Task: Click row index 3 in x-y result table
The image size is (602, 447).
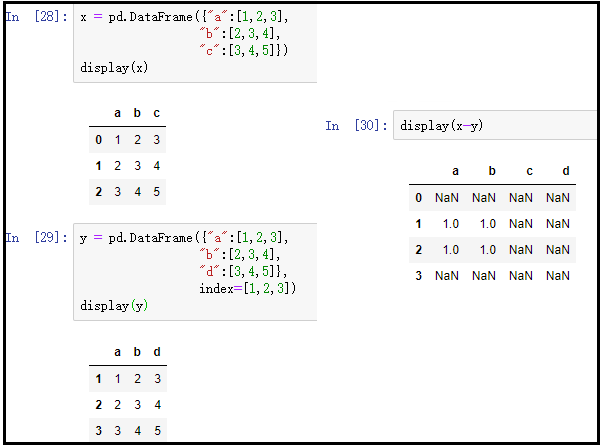Action: [418, 276]
